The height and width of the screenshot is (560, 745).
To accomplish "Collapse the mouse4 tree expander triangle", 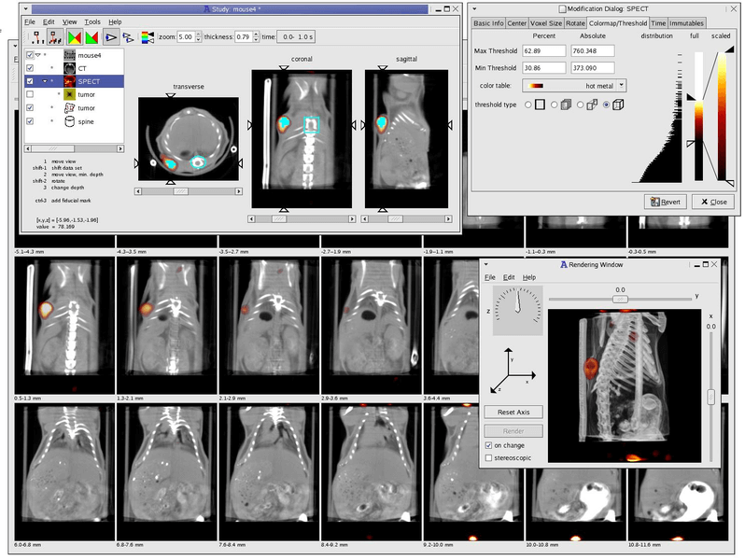I will coord(38,55).
